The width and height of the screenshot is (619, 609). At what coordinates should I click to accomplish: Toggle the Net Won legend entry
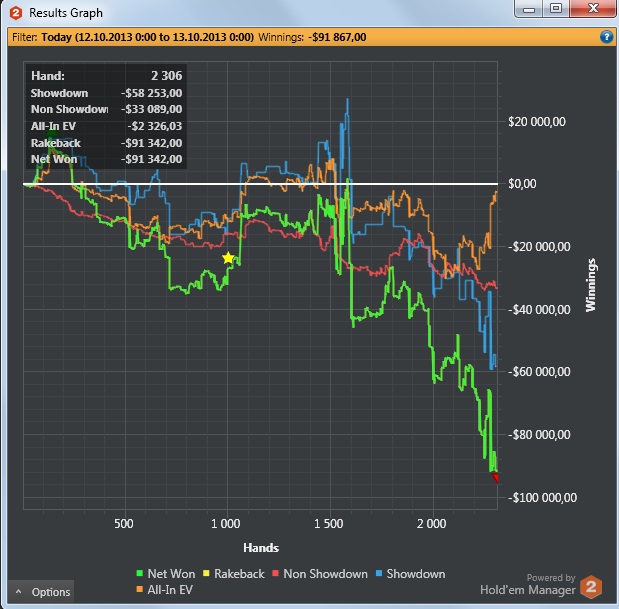coord(165,573)
